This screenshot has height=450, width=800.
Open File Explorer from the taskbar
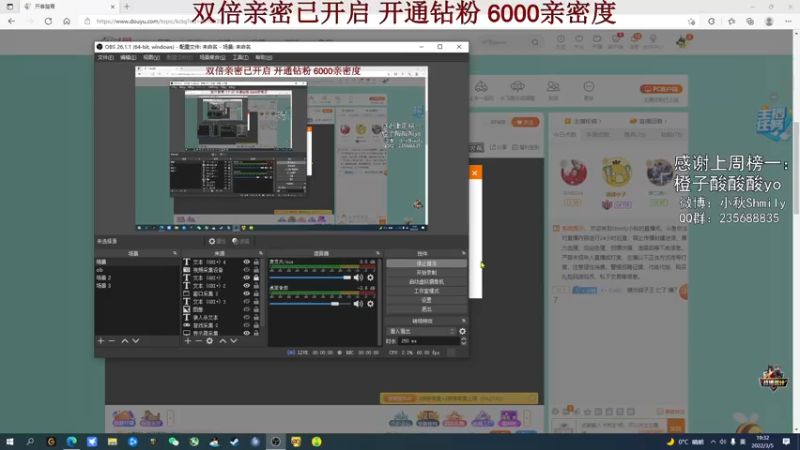pos(112,442)
